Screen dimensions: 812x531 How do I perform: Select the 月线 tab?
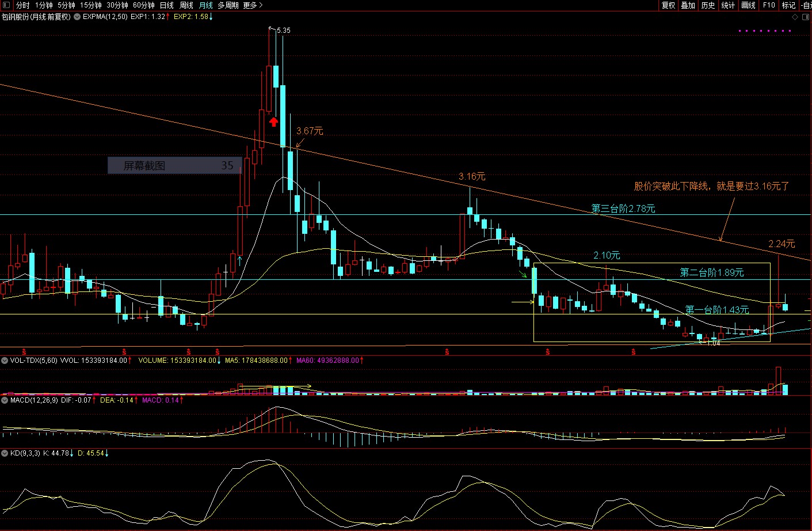pyautogui.click(x=206, y=5)
